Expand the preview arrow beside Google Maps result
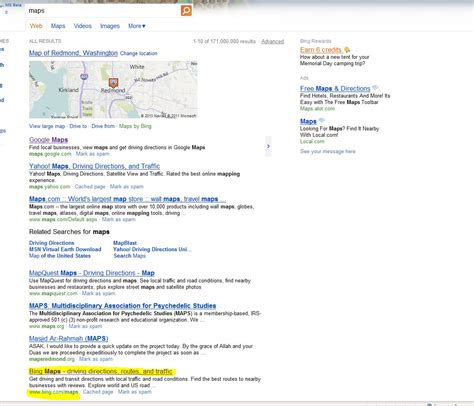 (x=268, y=146)
